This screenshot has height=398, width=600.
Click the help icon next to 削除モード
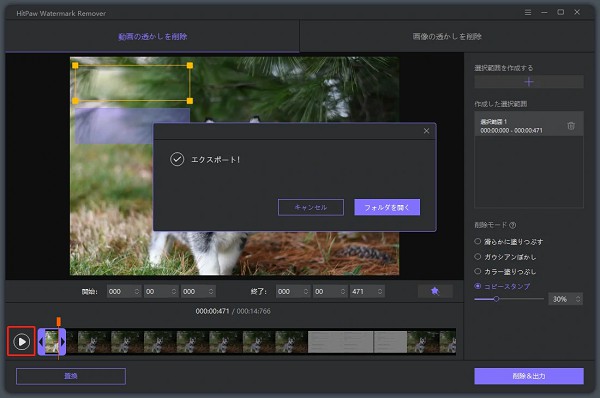[513, 225]
